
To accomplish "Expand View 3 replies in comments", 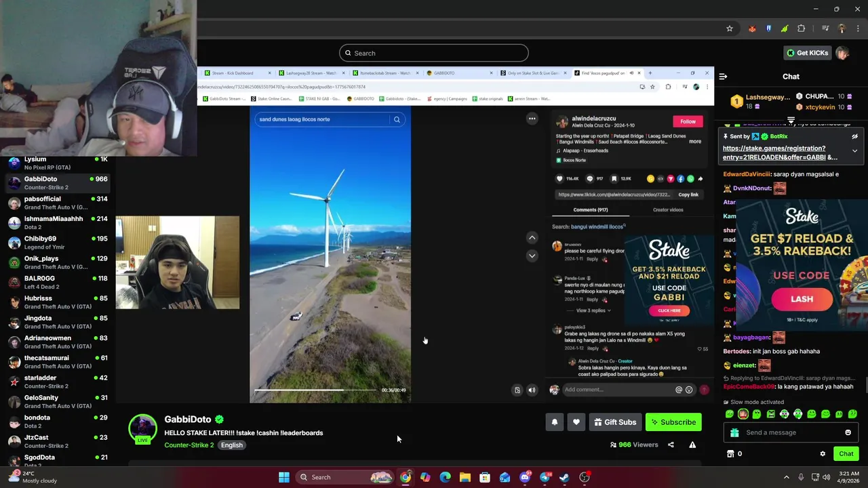I will (593, 310).
